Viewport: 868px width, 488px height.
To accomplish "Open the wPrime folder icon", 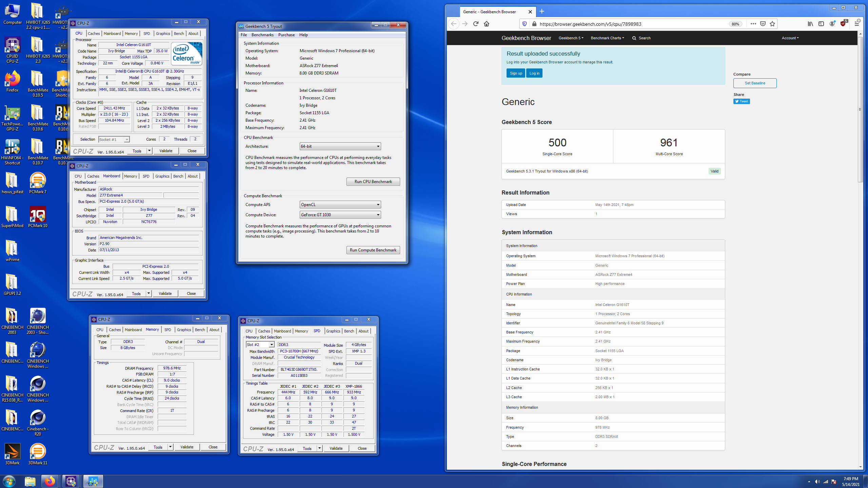I will pos(12,251).
